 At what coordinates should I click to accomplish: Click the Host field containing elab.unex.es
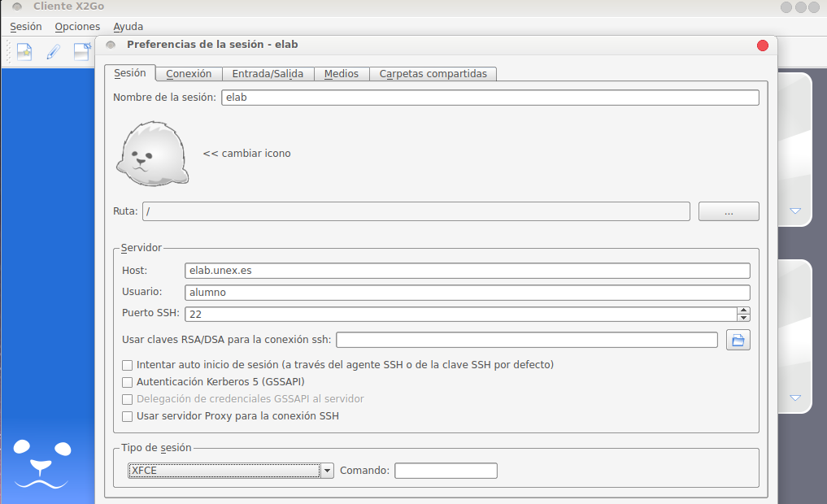[467, 271]
